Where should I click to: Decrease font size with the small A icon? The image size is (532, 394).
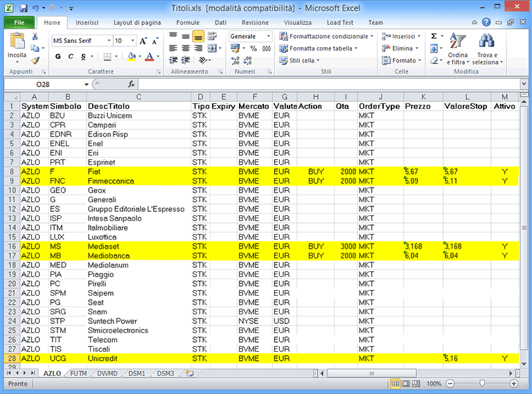155,41
